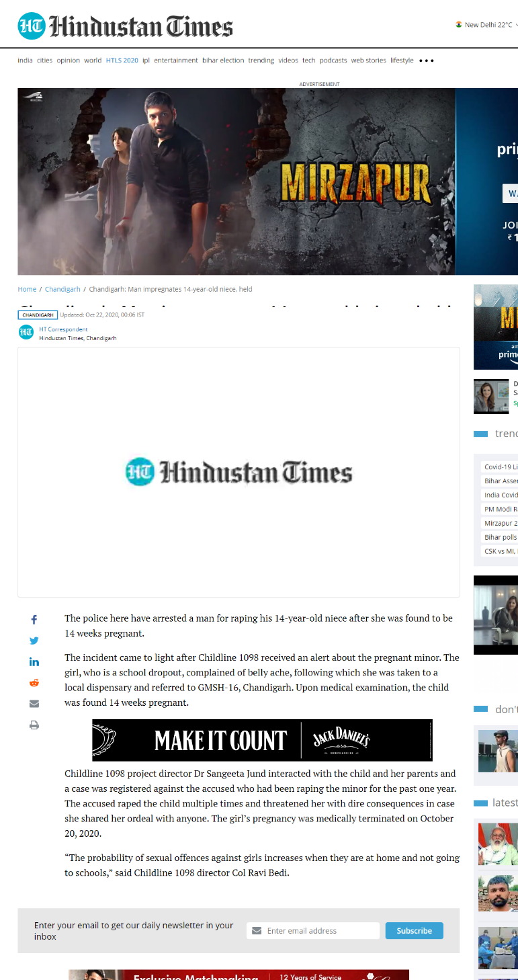This screenshot has width=518, height=980.
Task: Click the Hindustan Times header logo
Action: point(126,26)
